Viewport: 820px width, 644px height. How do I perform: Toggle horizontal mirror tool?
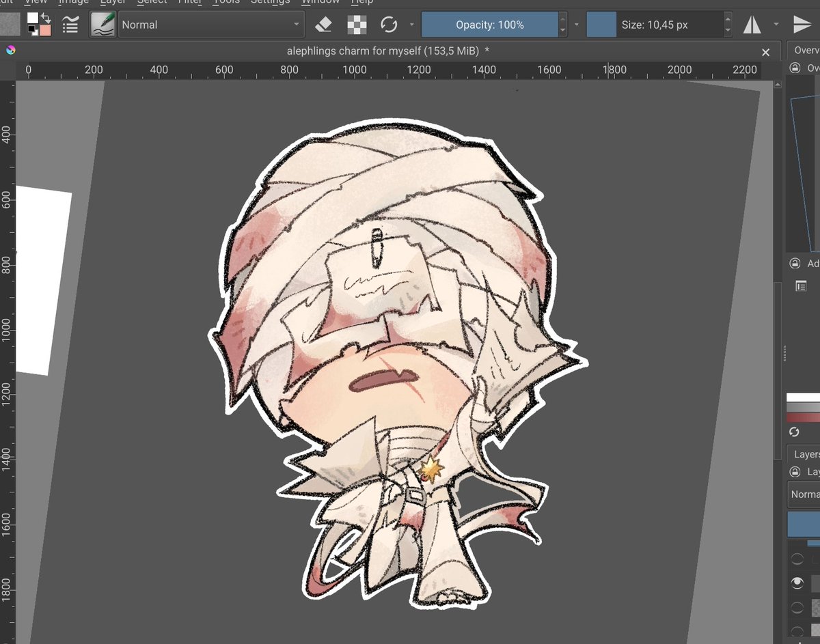pyautogui.click(x=752, y=25)
